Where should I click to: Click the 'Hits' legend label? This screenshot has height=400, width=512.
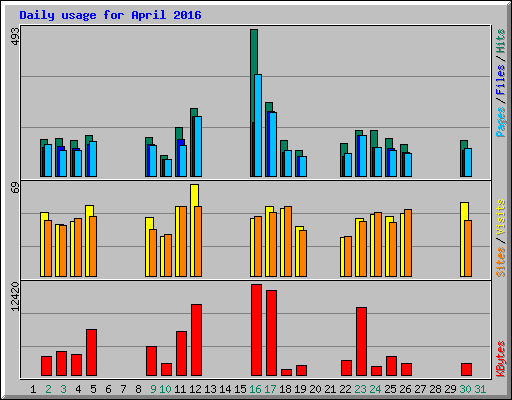coord(500,41)
